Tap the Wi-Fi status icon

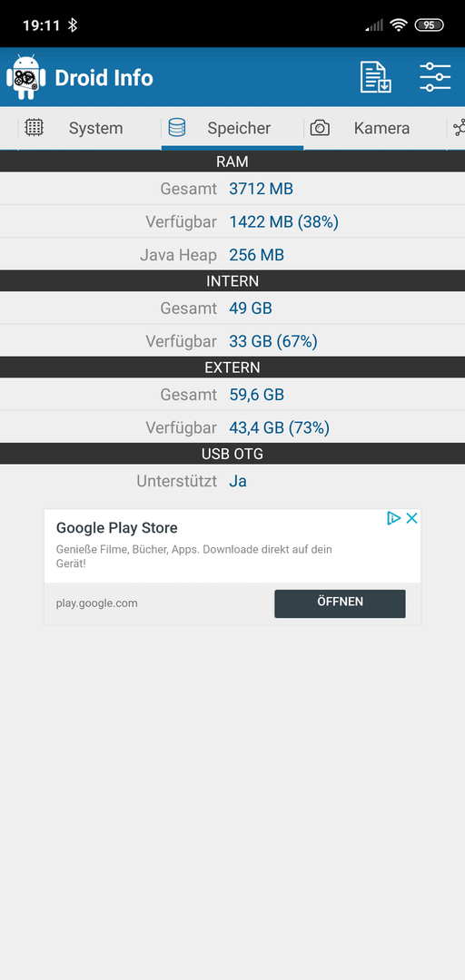[398, 25]
